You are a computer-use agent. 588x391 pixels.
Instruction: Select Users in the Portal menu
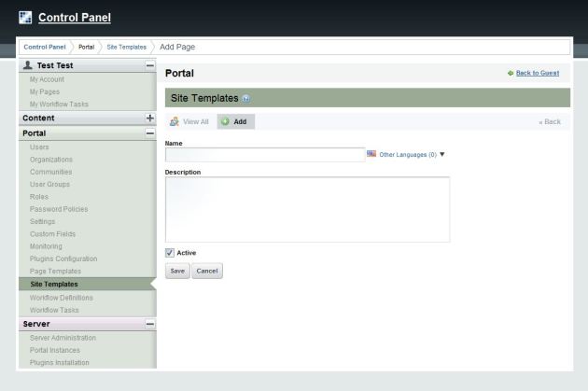click(x=39, y=147)
